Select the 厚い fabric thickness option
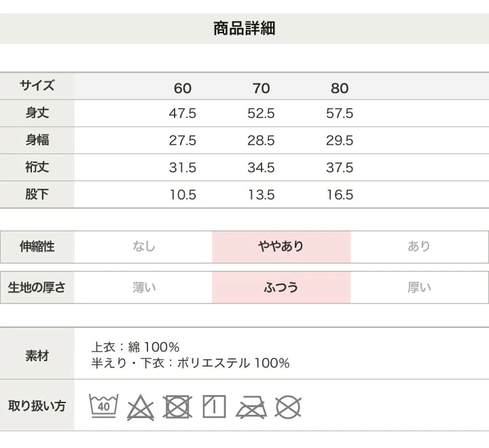The height and width of the screenshot is (448, 489). (x=419, y=287)
